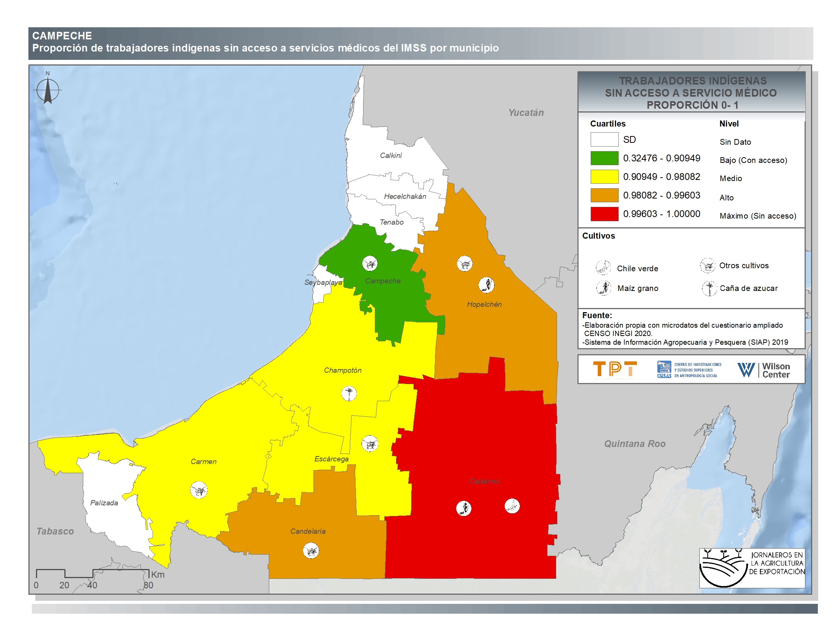Viewport: 833px width, 644px height.
Task: Click the Maíz grano legend icon
Action: tap(604, 288)
